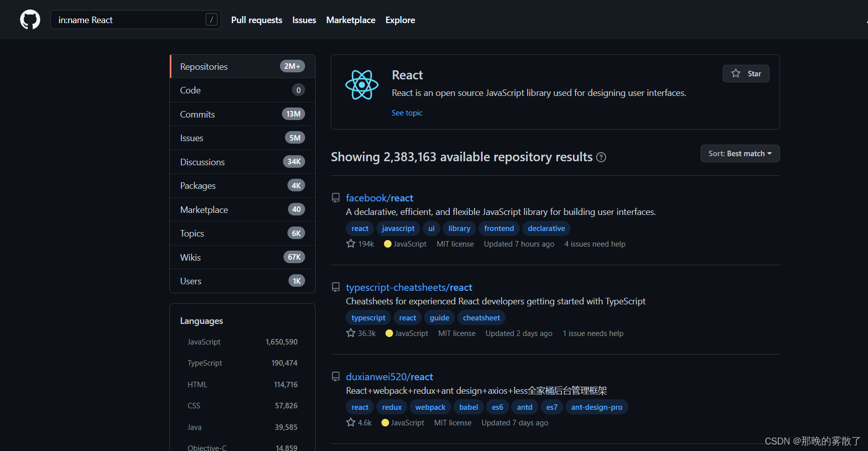Click the antd topic tag

[x=525, y=407]
